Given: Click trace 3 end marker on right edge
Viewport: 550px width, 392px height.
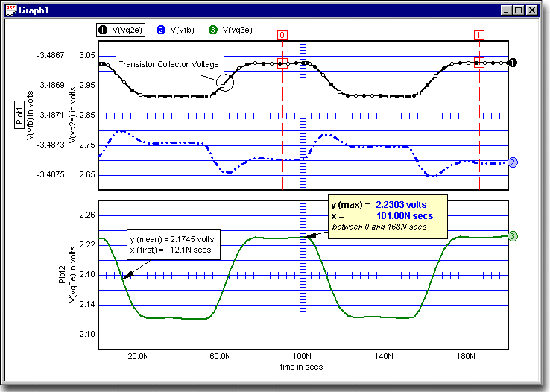Looking at the screenshot, I should [513, 236].
